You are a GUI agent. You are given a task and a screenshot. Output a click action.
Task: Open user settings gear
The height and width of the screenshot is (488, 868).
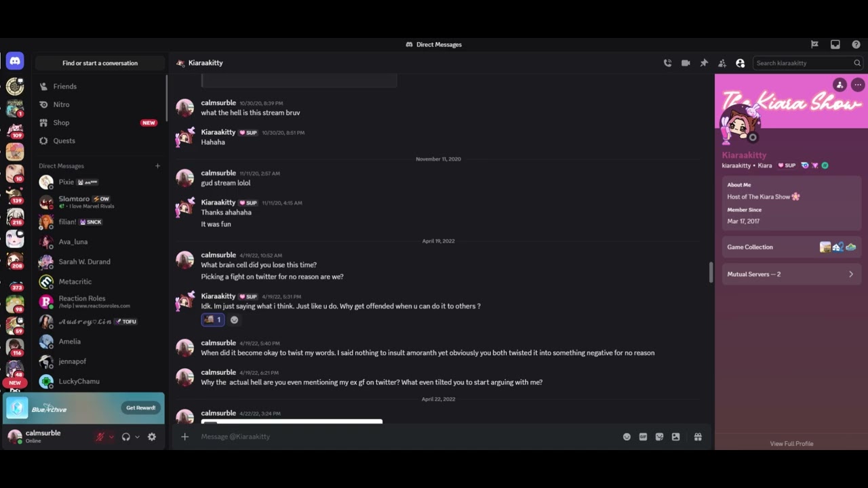(152, 437)
